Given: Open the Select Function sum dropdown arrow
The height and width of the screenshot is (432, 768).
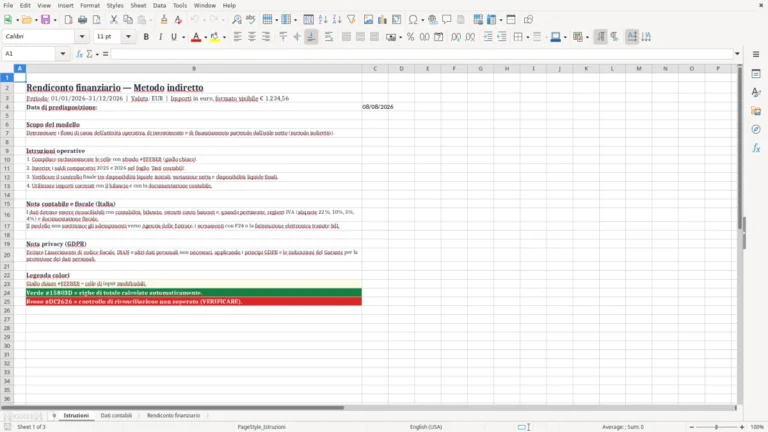Looking at the screenshot, I should [x=97, y=54].
